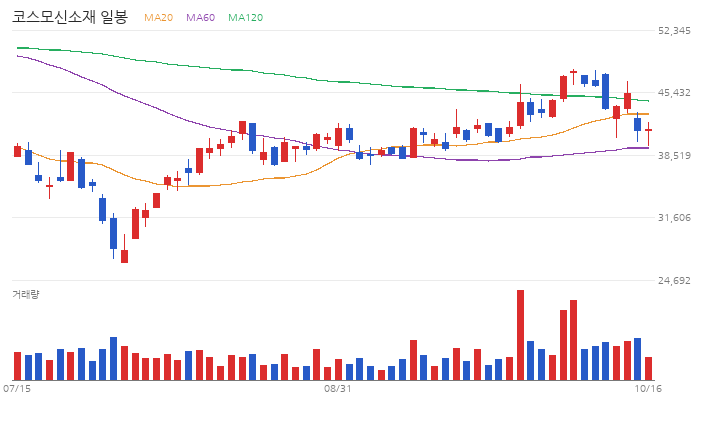Click the 24,692 price axis label
Image resolution: width=720 pixels, height=440 pixels.
(674, 281)
